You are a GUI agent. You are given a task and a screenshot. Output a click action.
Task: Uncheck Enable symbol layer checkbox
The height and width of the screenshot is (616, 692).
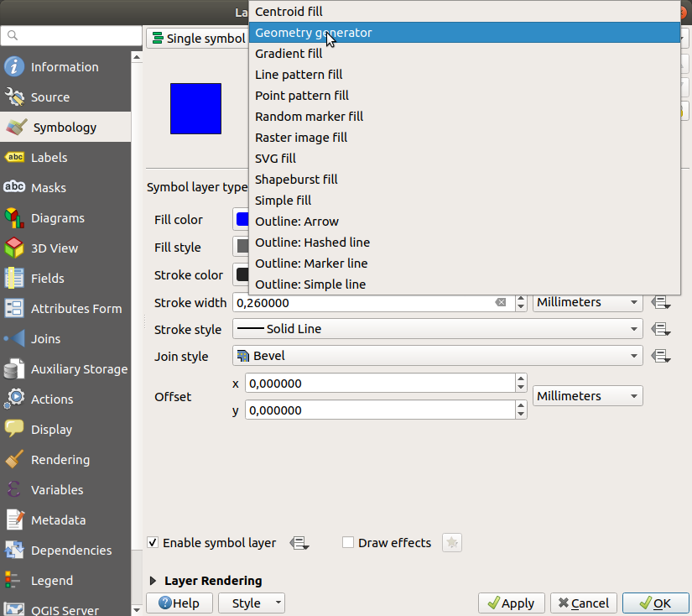(153, 543)
